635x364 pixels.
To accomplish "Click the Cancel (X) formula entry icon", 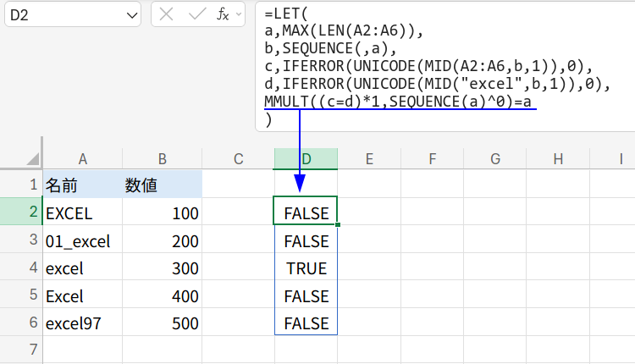I will pyautogui.click(x=166, y=14).
